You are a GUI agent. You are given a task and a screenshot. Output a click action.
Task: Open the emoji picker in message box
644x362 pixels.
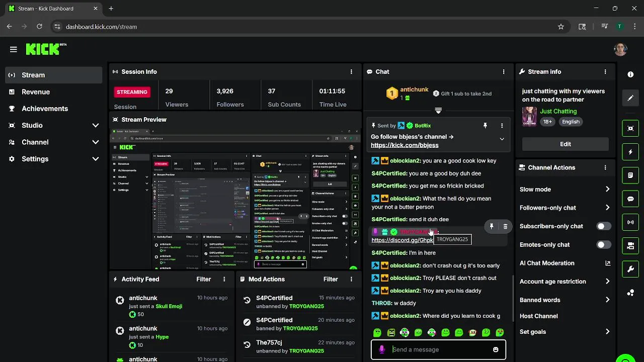click(496, 349)
